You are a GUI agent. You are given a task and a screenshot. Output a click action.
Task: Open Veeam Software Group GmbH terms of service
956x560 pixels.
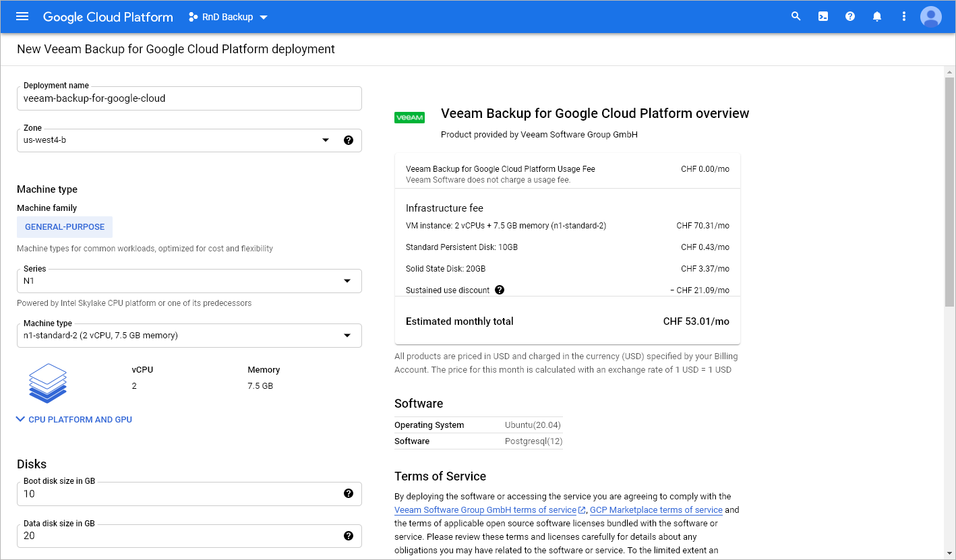(485, 510)
